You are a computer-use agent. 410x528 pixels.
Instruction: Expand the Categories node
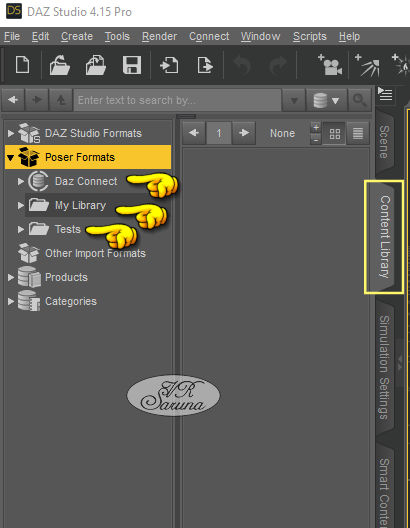11,301
